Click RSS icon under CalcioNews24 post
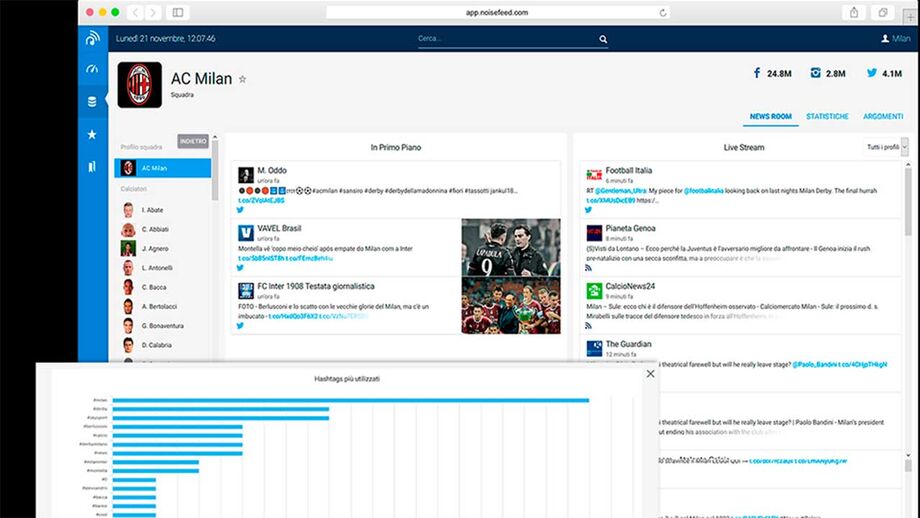 [x=588, y=326]
